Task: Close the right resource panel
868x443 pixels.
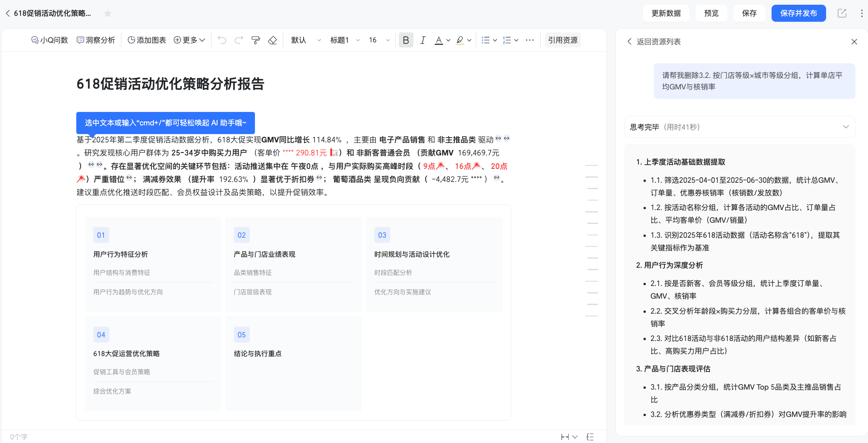Action: coord(854,42)
